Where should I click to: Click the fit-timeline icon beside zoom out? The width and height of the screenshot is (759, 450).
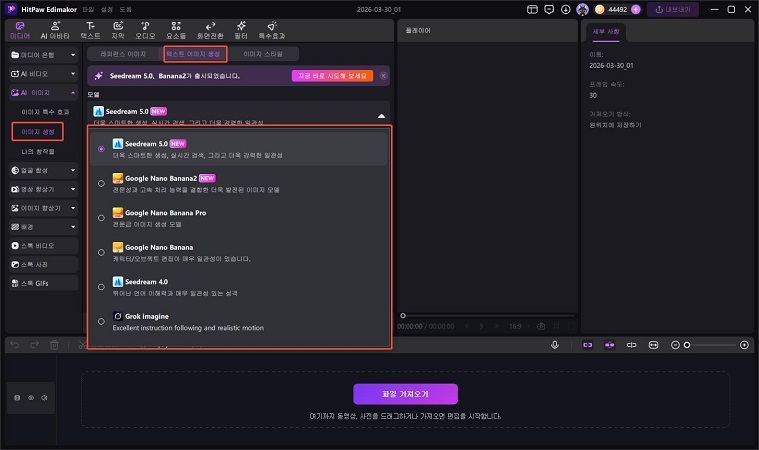point(653,345)
